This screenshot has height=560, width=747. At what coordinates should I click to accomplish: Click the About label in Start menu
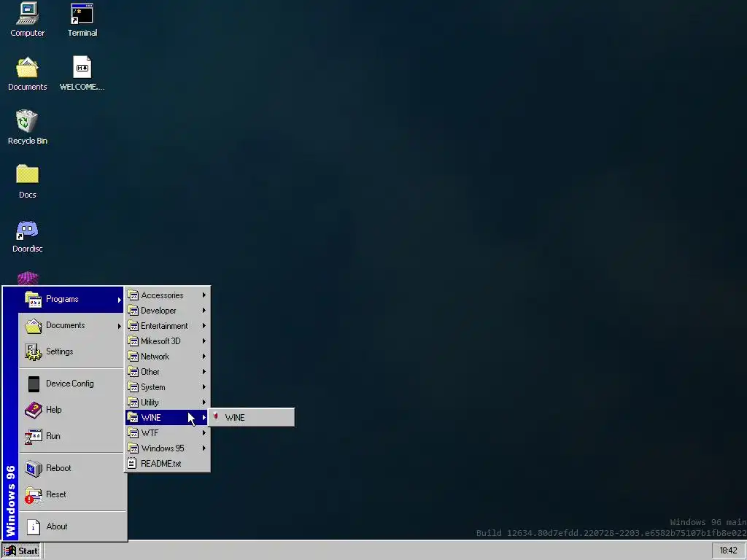click(57, 526)
